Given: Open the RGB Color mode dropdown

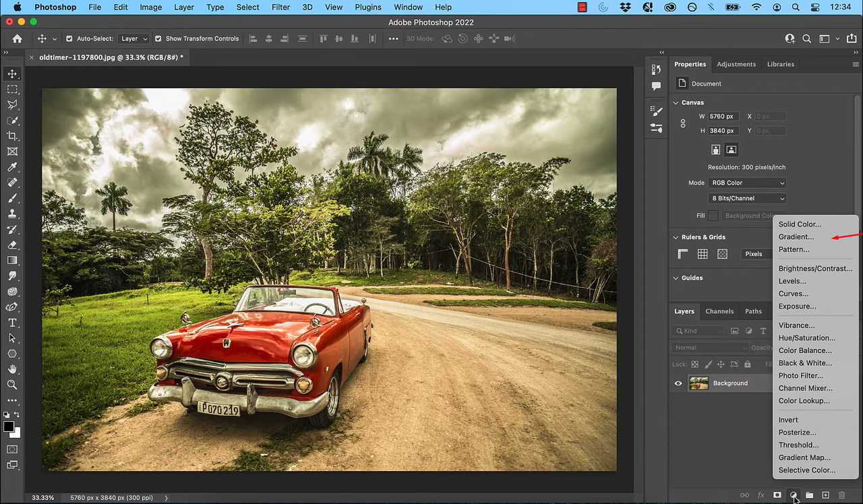Looking at the screenshot, I should click(x=746, y=183).
